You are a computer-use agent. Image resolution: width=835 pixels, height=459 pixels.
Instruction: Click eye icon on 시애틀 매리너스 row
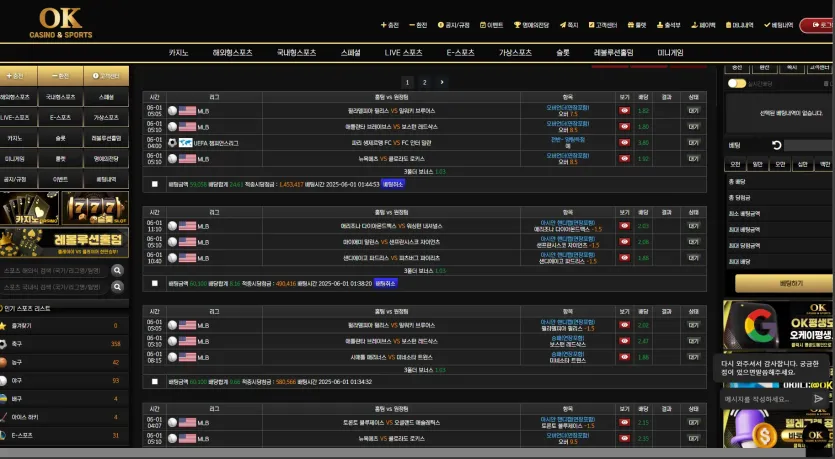[624, 357]
